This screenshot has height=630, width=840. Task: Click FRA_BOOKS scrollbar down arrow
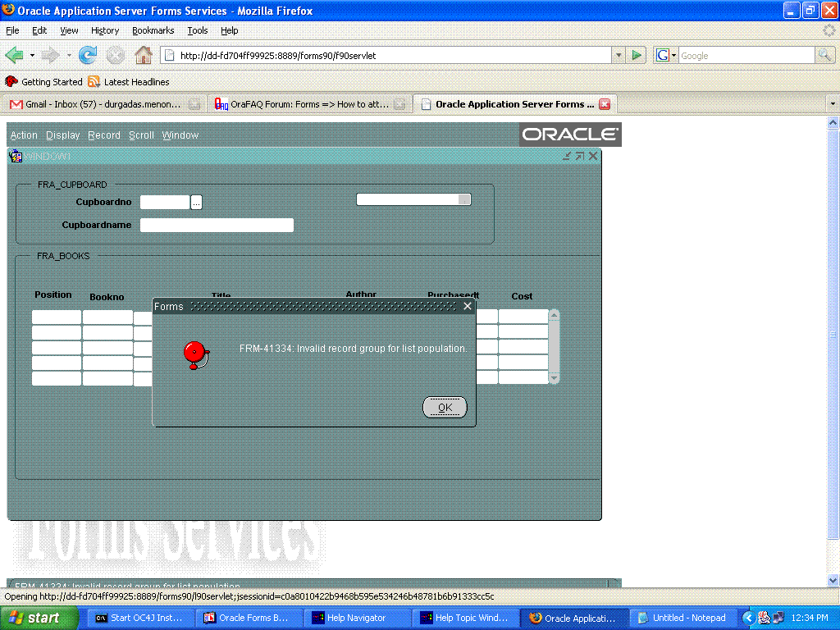(555, 378)
